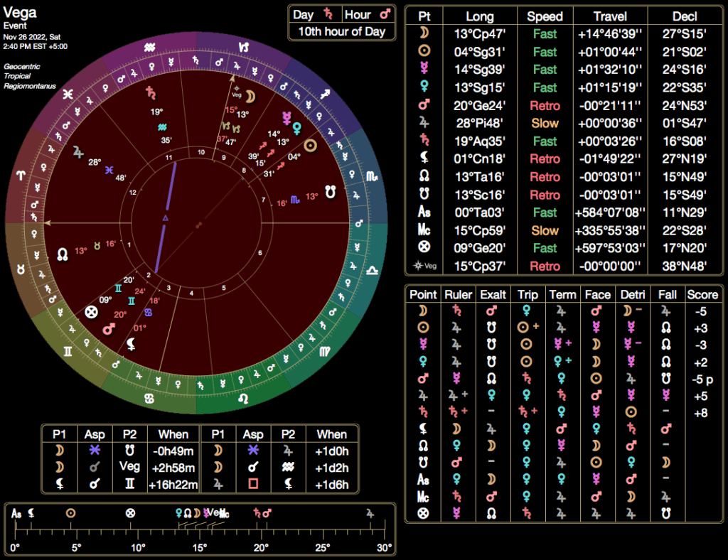Click the Long column header

(x=480, y=16)
